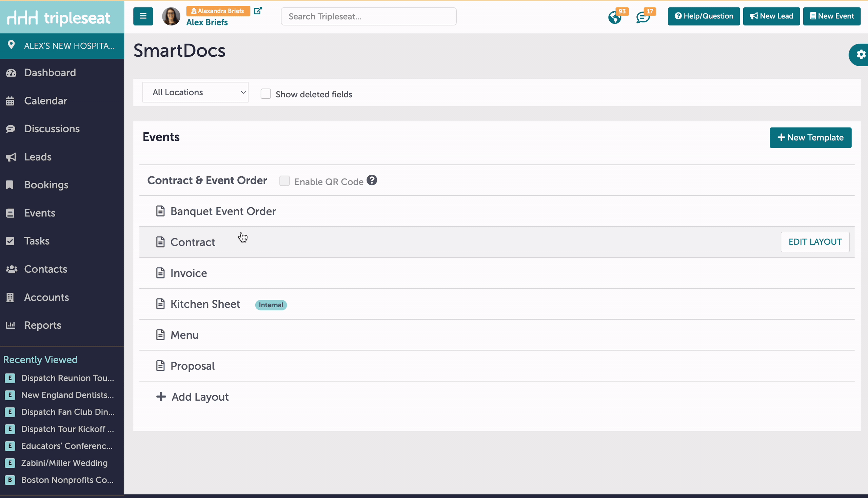Open recently viewed Dispatch Fan Club Dinner

[x=68, y=412]
